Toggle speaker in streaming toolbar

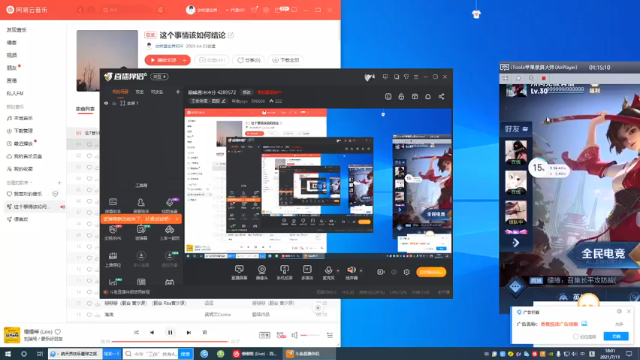point(351,272)
